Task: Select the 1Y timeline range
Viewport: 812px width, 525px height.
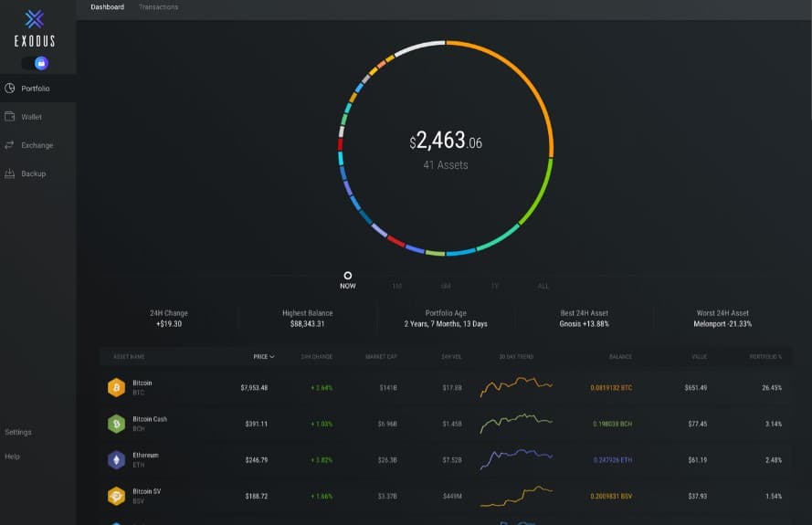Action: click(494, 286)
